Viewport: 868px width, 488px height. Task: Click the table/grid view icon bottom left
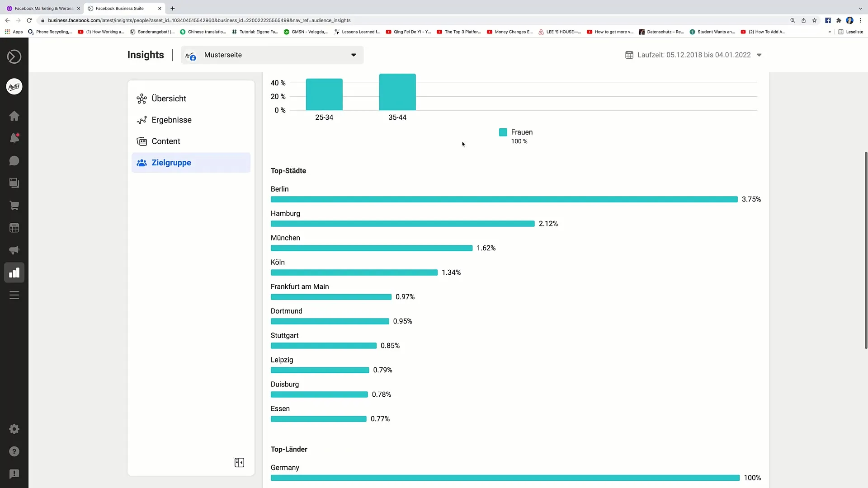tap(239, 462)
